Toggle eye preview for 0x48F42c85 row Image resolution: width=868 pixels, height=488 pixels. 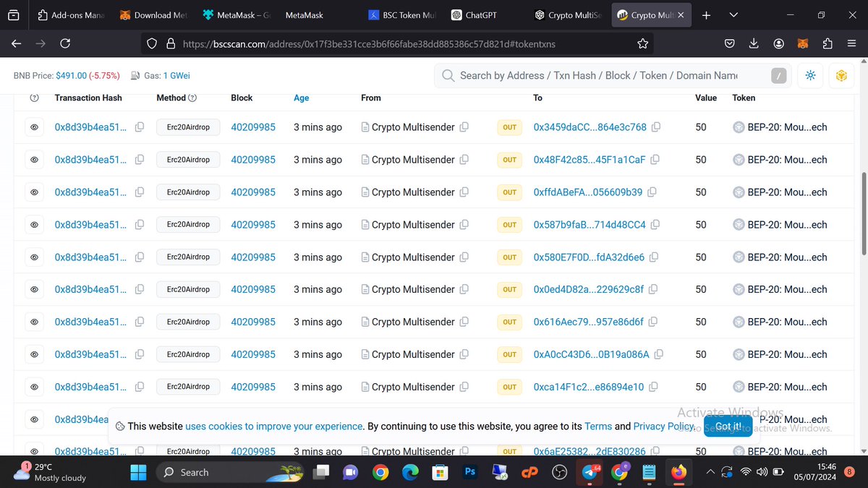coord(34,160)
